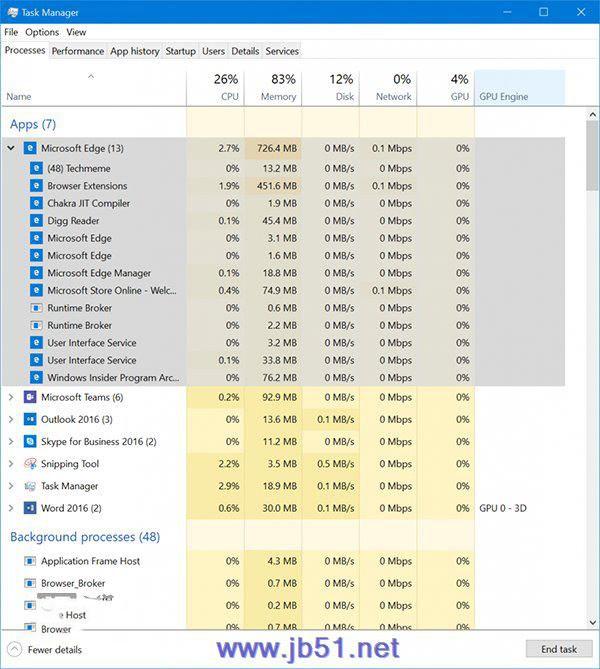This screenshot has height=669, width=600.
Task: Click the Outlook 2016 icon
Action: 30,419
